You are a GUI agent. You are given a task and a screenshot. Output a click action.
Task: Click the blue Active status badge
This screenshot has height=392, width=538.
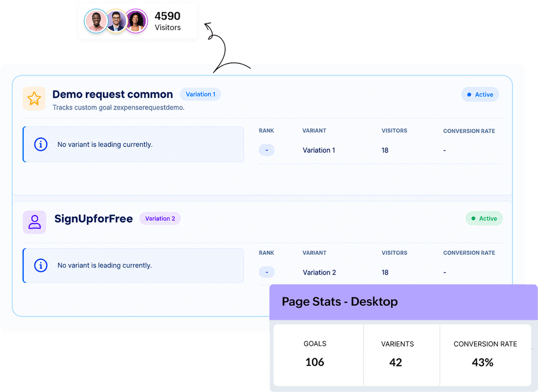(480, 95)
